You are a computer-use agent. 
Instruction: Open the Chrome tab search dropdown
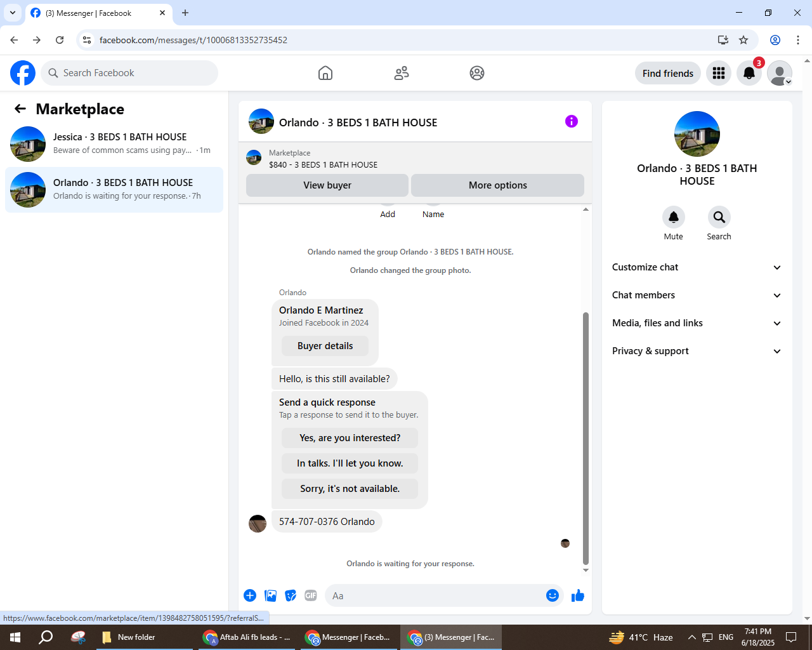pos(13,13)
